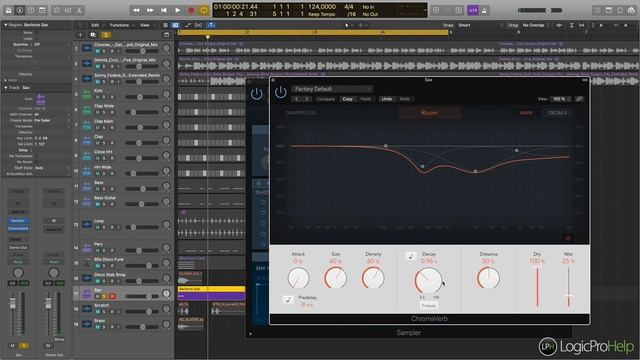Click the Clap Main track instrument icon
640x360 pixels.
point(87,125)
